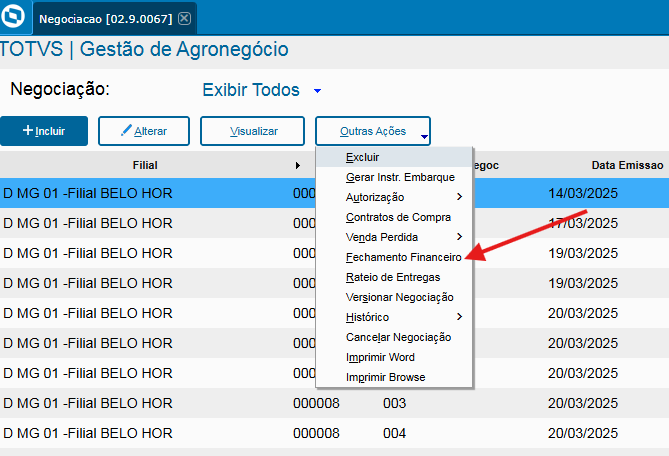This screenshot has width=669, height=456.
Task: Select Versionar Negociação
Action: point(394,297)
